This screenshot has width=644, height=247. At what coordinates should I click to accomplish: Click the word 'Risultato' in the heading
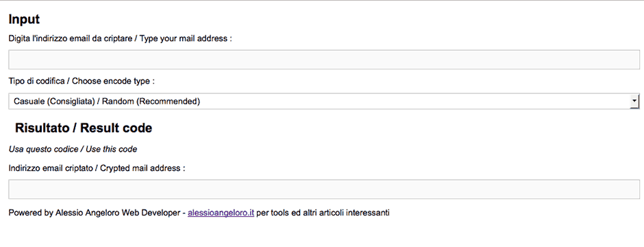click(42, 128)
